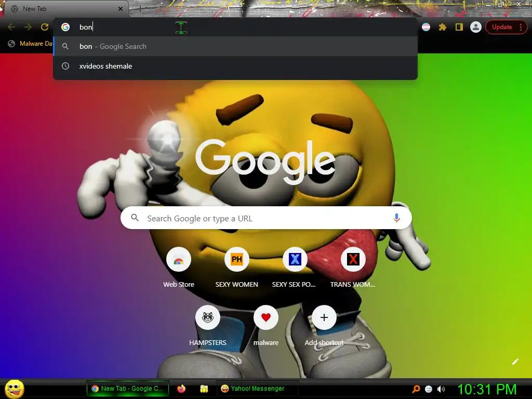Open a new tab with plus button
This screenshot has width=532, height=399.
point(140,9)
